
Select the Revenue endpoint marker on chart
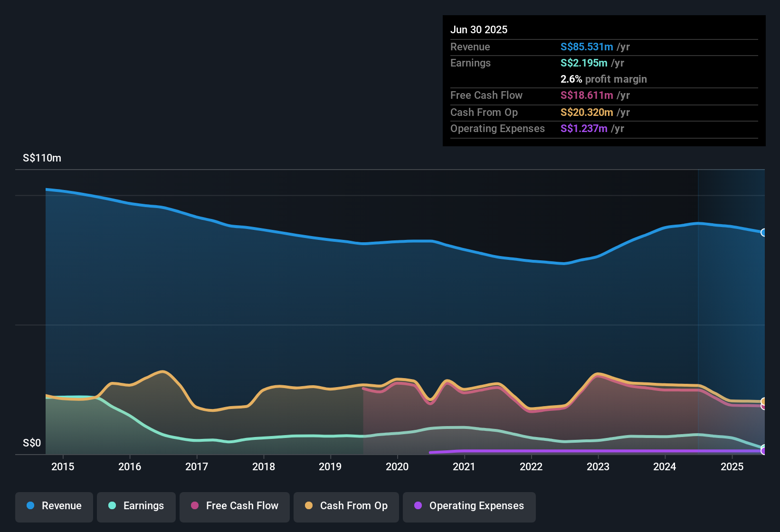(x=763, y=232)
